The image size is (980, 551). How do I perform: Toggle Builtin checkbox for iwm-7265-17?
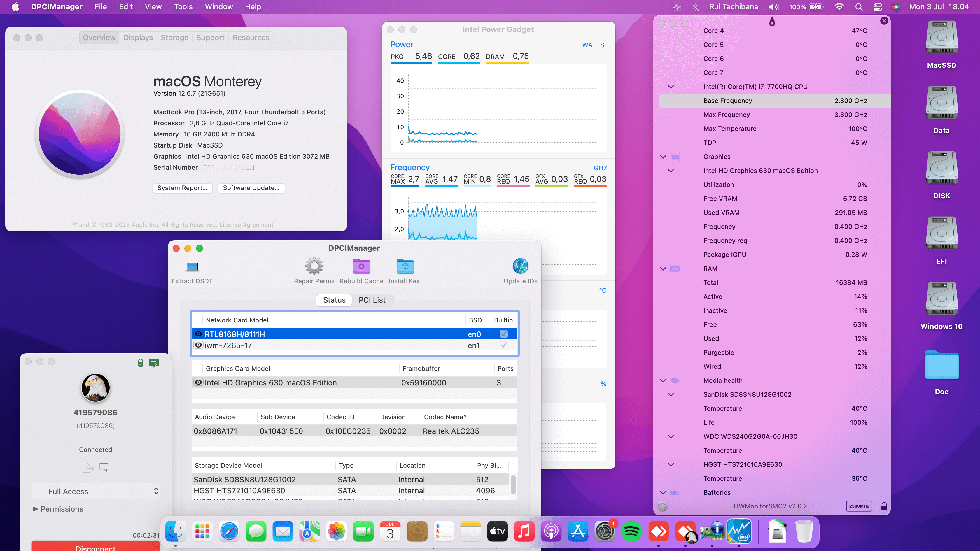[x=504, y=345]
